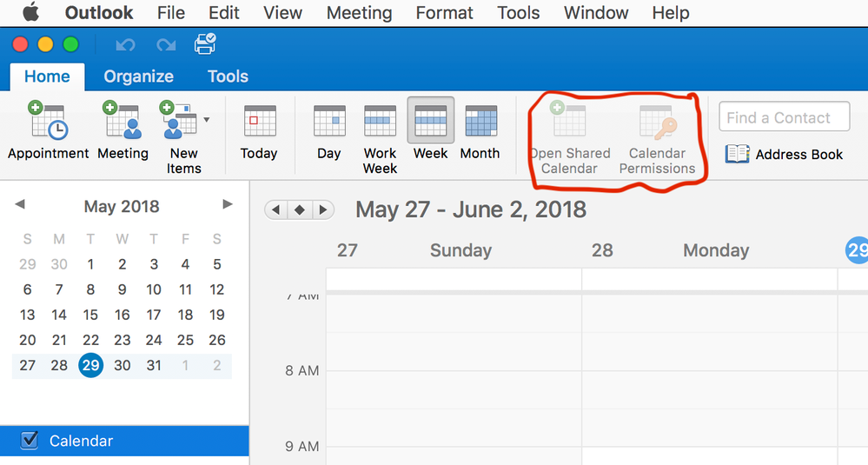Viewport: 868px width, 465px height.
Task: Select May 19 in mini calendar
Action: (217, 315)
